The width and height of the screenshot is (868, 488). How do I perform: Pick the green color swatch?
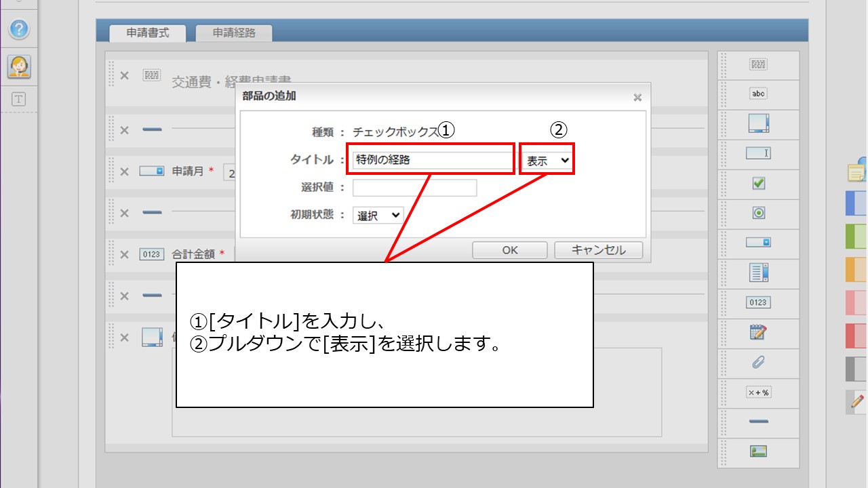(x=857, y=236)
